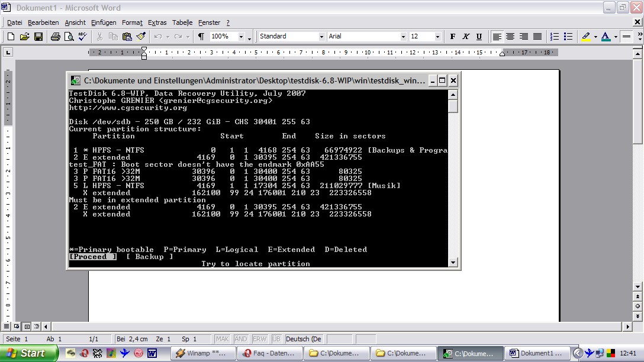Image resolution: width=644 pixels, height=362 pixels.
Task: Click the Undo arrow icon
Action: coord(158,37)
